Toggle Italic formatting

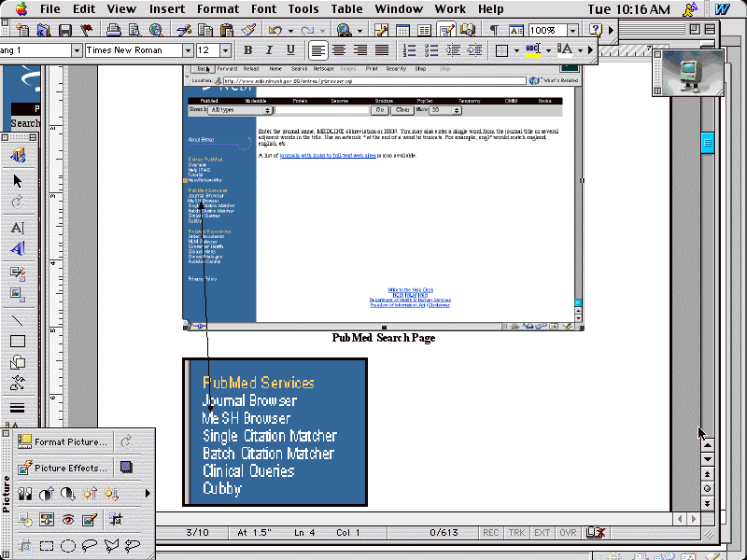point(269,50)
